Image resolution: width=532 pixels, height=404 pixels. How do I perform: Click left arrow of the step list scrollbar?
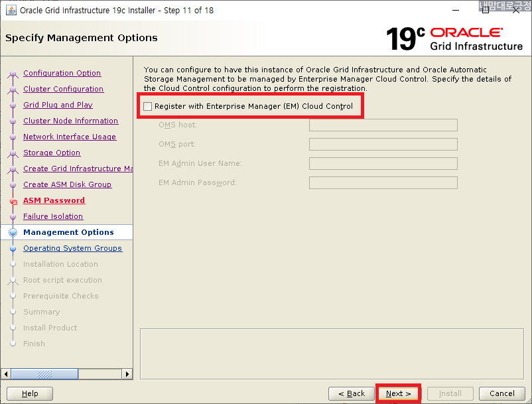(6, 374)
